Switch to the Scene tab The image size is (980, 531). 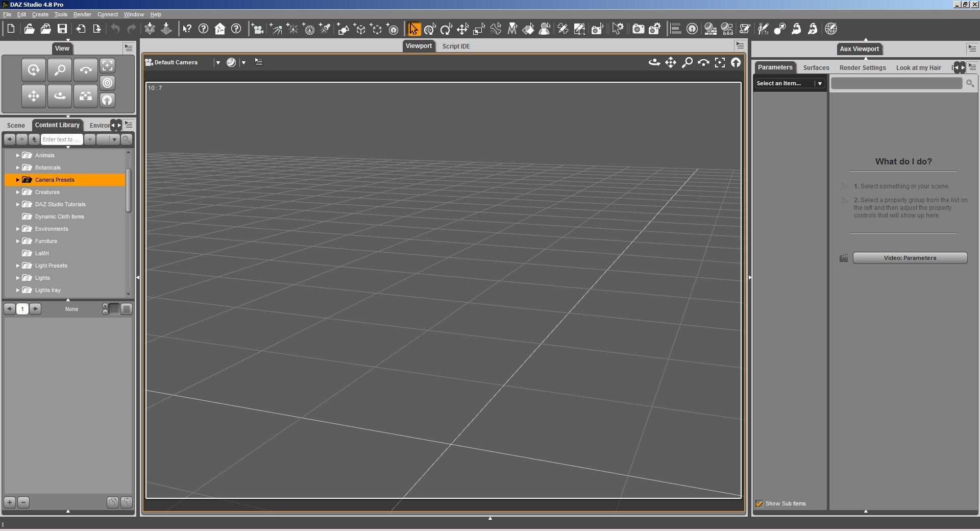pos(16,125)
